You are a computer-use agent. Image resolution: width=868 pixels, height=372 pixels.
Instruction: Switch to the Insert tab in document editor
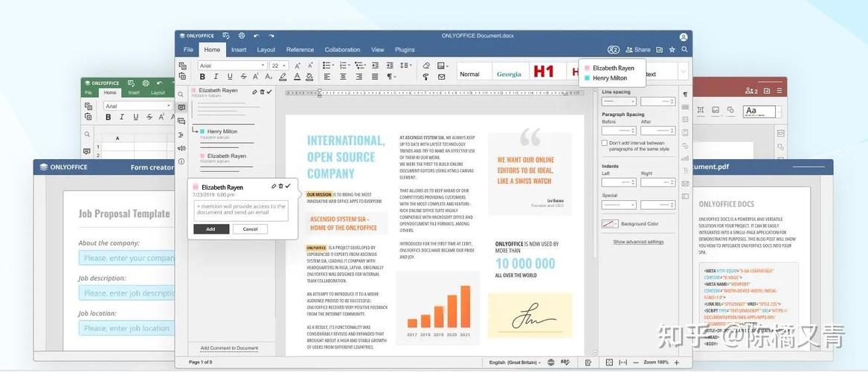click(239, 50)
